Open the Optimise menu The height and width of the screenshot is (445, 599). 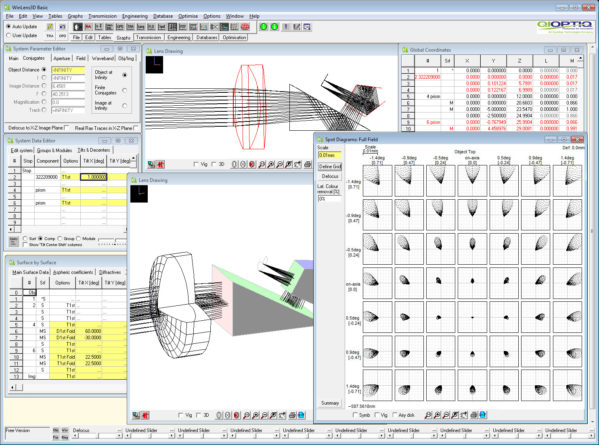[x=188, y=16]
